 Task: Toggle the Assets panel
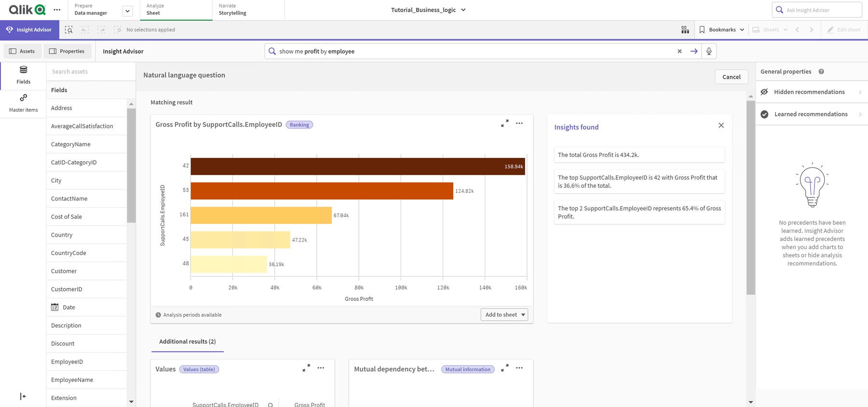(22, 51)
